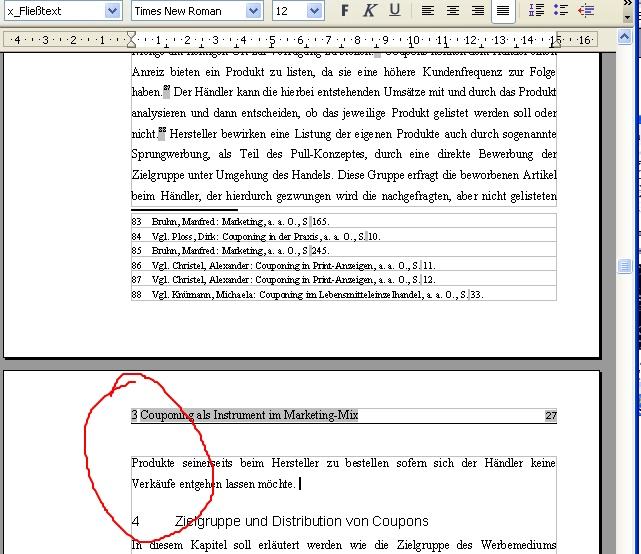641x554 pixels.
Task: Click the vertical scrollbar thumb
Action: pyautogui.click(x=624, y=266)
